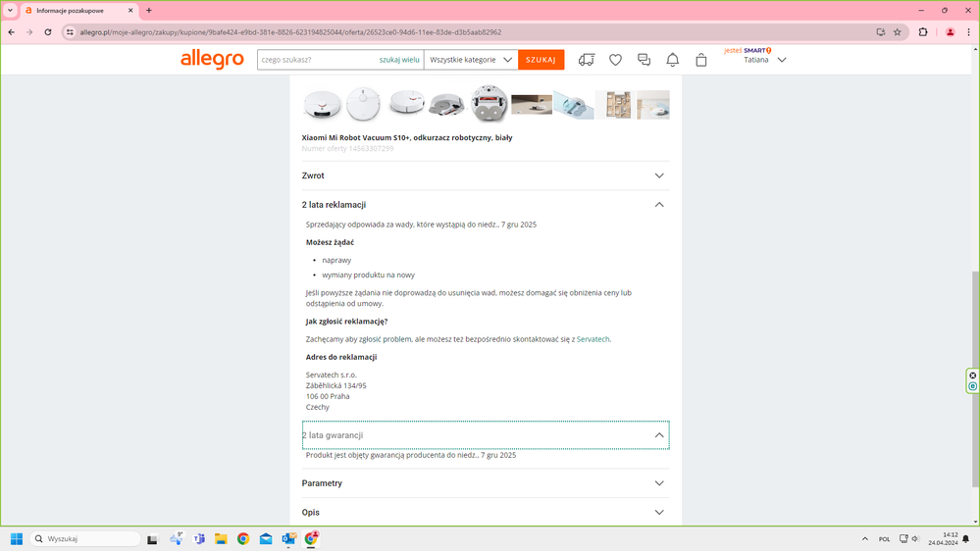
Task: Open the tab search chevron in Chrome
Action: click(x=10, y=11)
